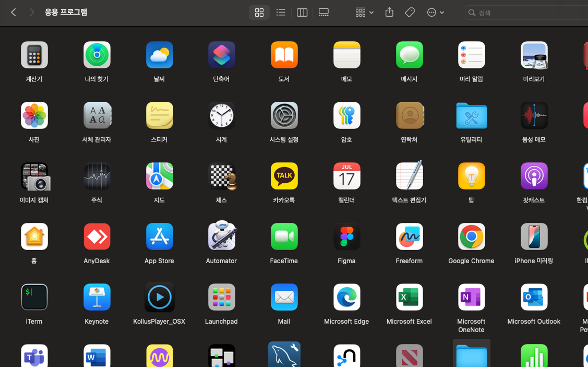Launch the 지도 maps app
588x367 pixels.
pyautogui.click(x=159, y=176)
